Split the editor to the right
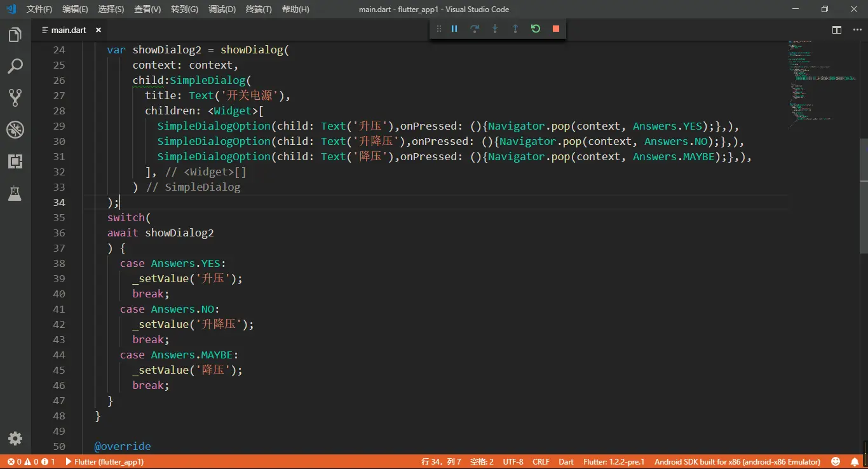The width and height of the screenshot is (868, 469). (x=837, y=30)
